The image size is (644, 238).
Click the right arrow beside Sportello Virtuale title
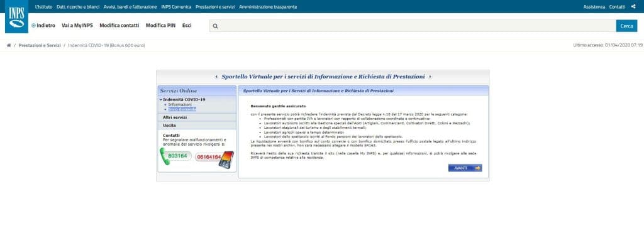pyautogui.click(x=430, y=77)
